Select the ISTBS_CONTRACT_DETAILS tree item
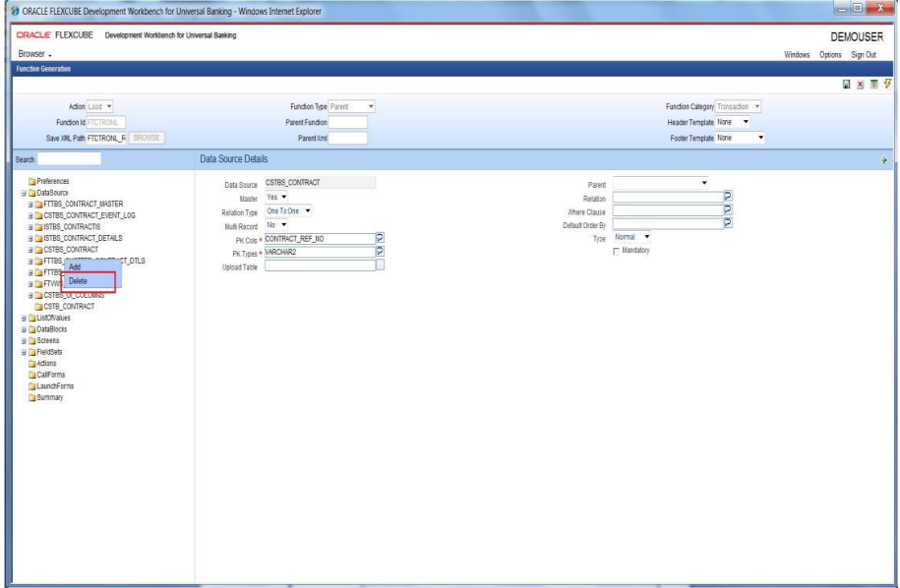The height and width of the screenshot is (588, 900). click(83, 239)
